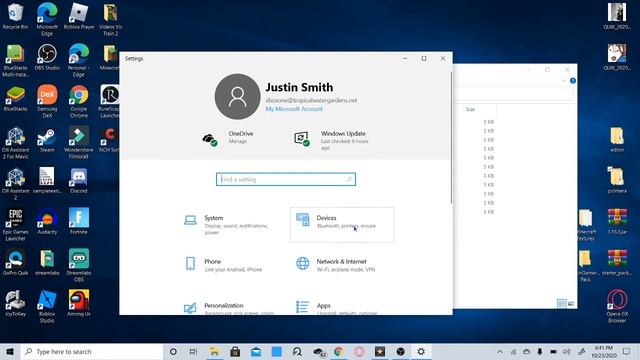Select the Fortnite desktop shortcut

79,221
